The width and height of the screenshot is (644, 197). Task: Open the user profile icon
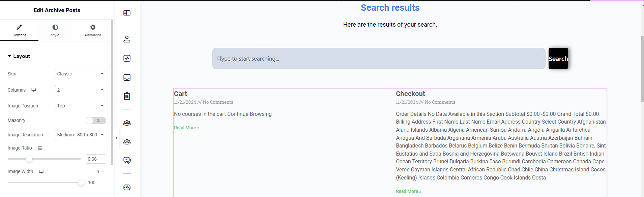[127, 39]
